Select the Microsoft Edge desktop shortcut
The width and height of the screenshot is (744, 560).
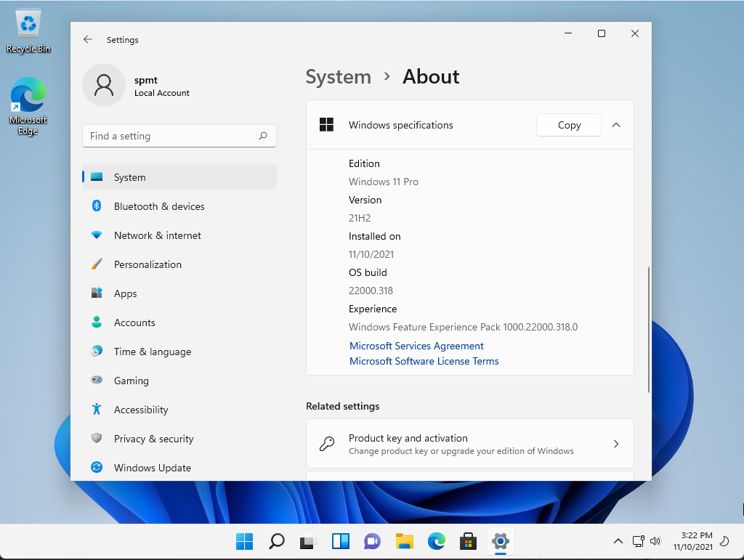pyautogui.click(x=28, y=106)
